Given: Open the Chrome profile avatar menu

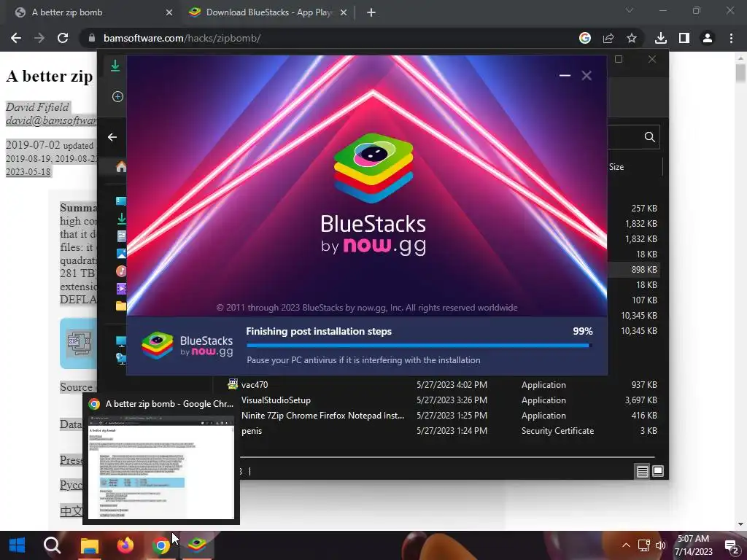Looking at the screenshot, I should click(708, 38).
